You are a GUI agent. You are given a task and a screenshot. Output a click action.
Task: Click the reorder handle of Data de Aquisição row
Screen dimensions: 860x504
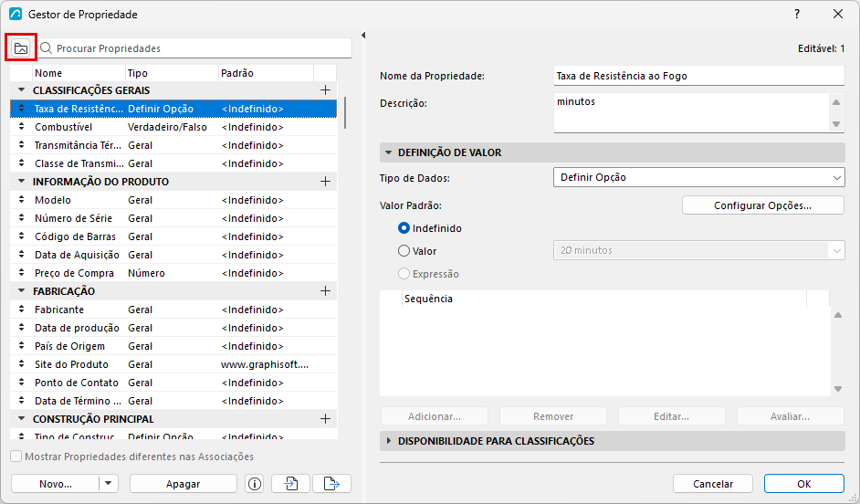point(21,255)
